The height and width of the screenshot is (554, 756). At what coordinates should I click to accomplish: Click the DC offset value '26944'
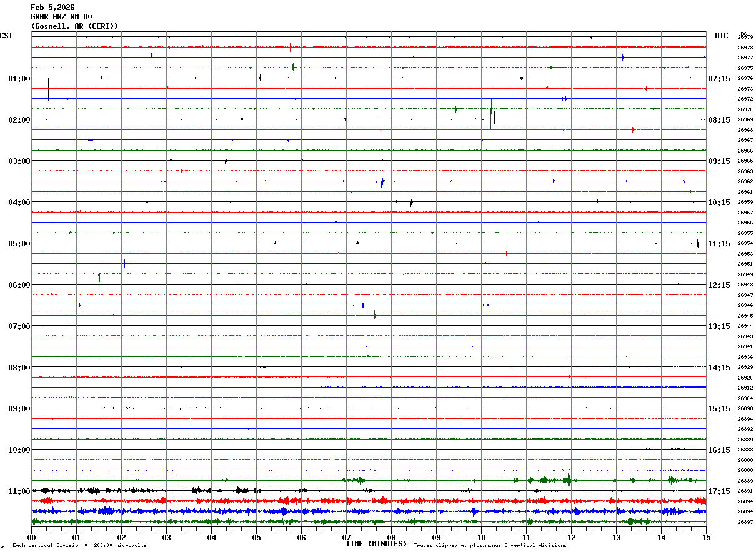pyautogui.click(x=745, y=326)
